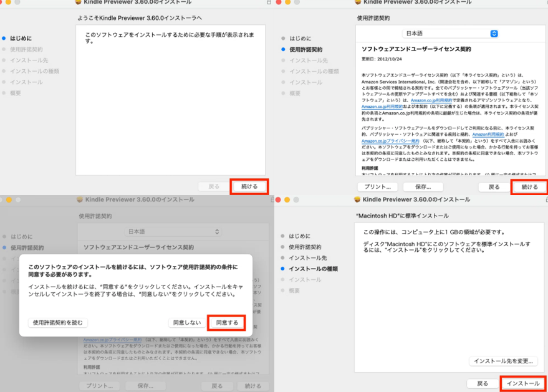Click 同意する in the agreement dialog
Viewport: 548px width, 392px height.
click(227, 322)
